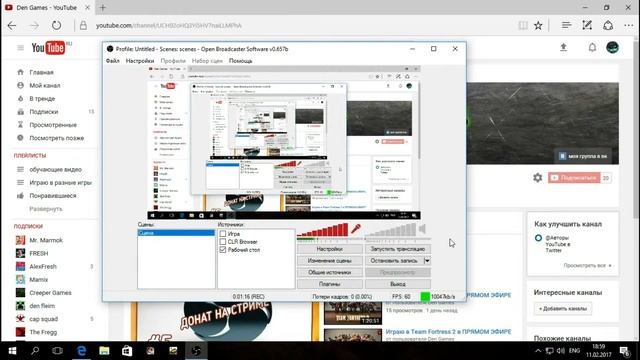The width and height of the screenshot is (640, 360).
Task: Switch to OBS taskbar icon
Action: tap(196, 351)
